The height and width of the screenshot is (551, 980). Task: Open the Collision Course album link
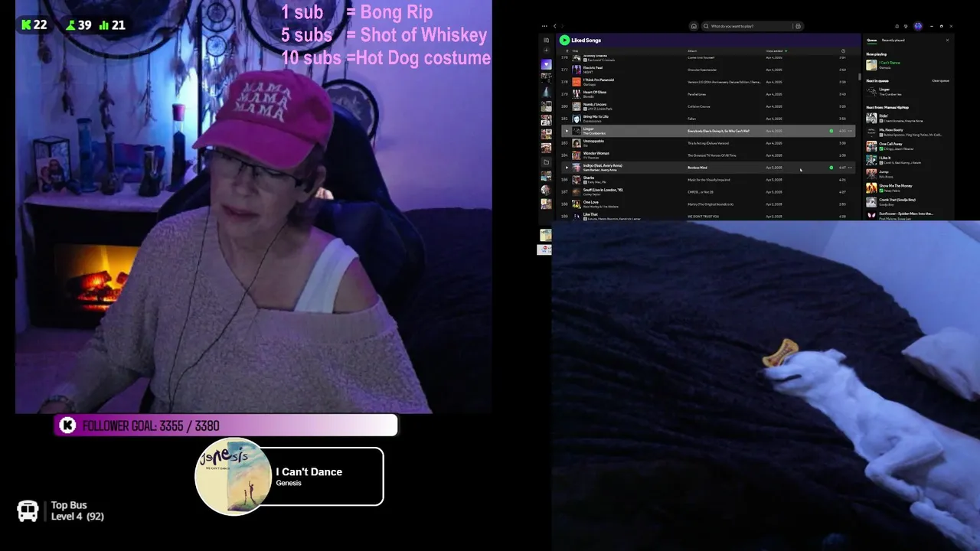point(699,106)
